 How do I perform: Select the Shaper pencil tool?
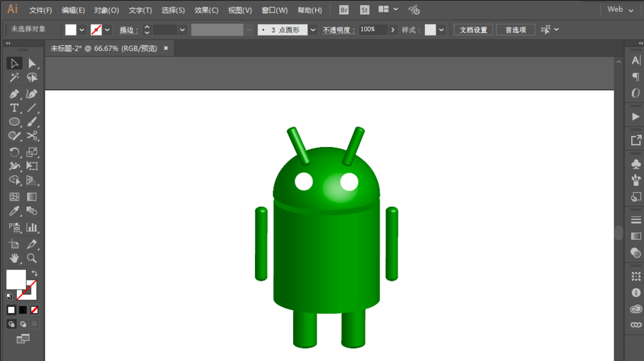14,135
